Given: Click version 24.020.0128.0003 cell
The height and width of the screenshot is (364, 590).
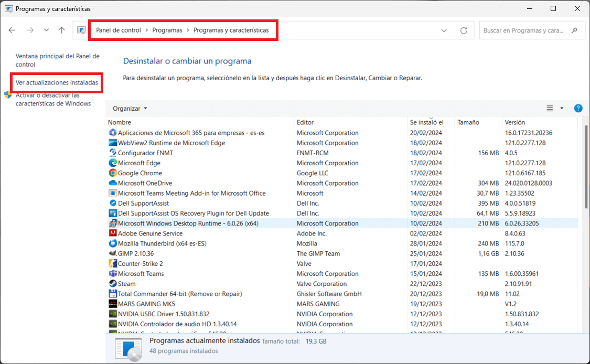Looking at the screenshot, I should pos(528,183).
